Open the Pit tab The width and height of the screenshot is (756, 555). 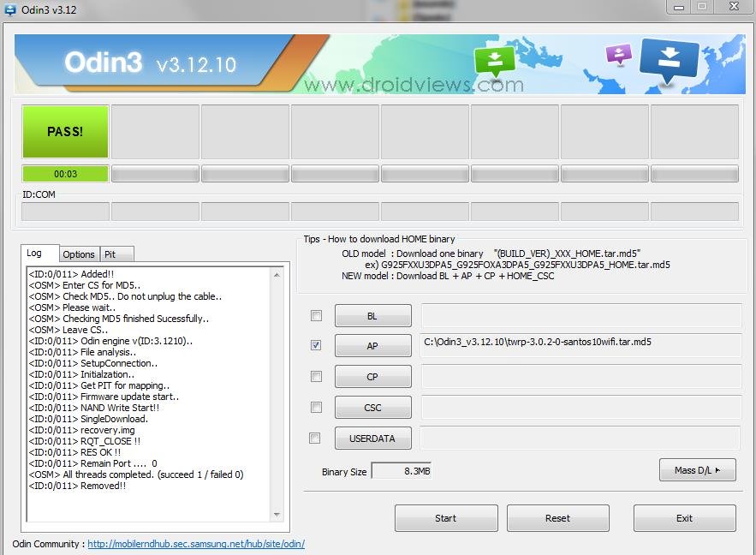[x=116, y=254]
